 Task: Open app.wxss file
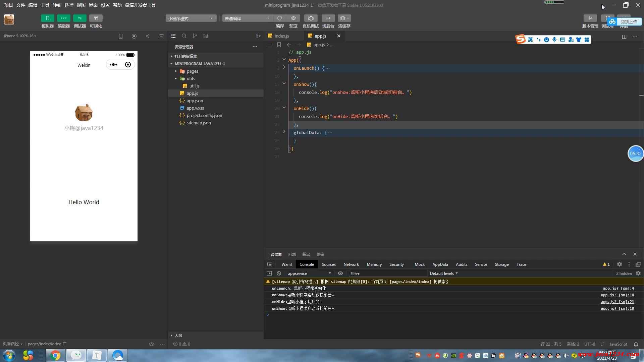point(216,108)
